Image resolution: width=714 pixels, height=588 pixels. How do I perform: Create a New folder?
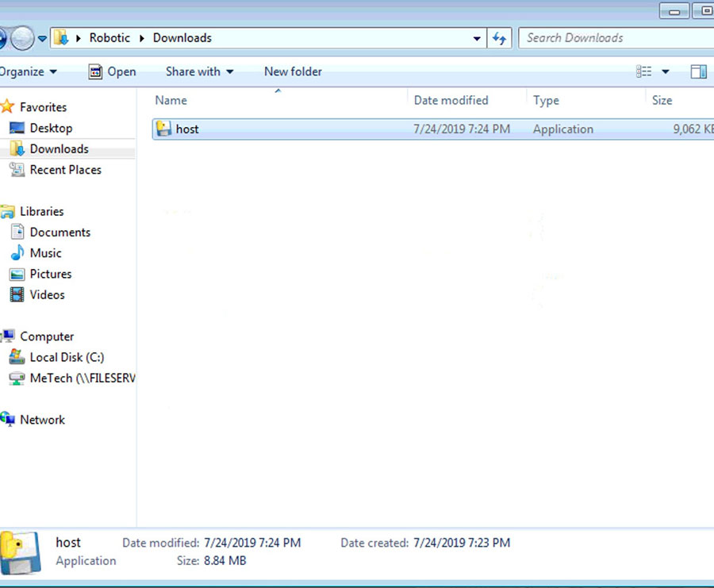(x=293, y=71)
